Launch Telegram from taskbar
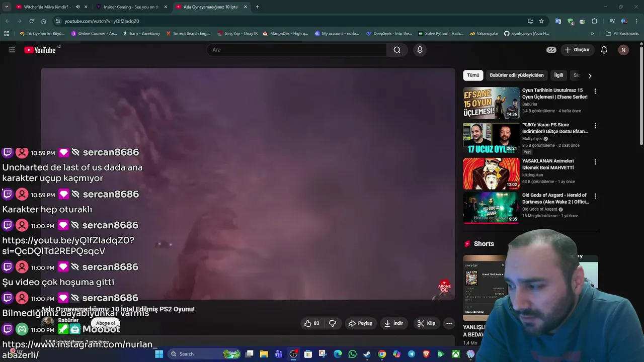The width and height of the screenshot is (644, 362). 411,354
